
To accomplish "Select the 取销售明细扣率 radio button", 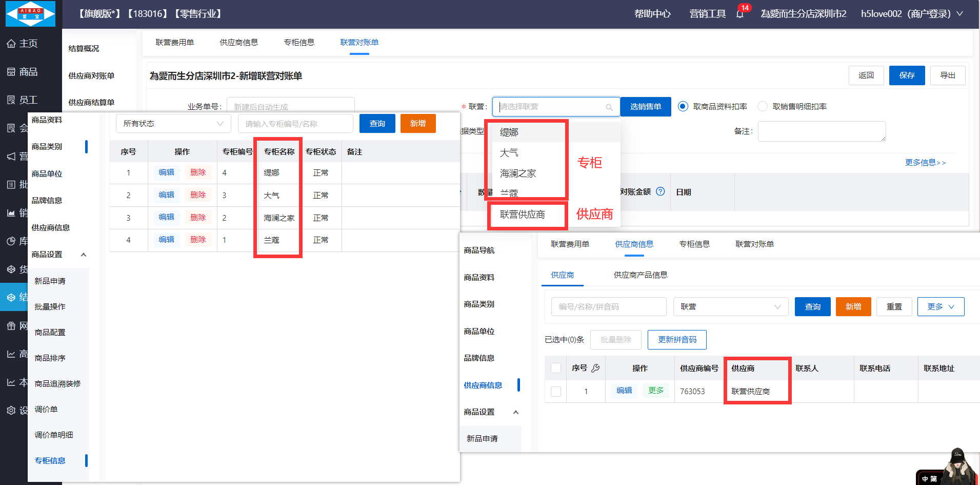I will tap(763, 106).
